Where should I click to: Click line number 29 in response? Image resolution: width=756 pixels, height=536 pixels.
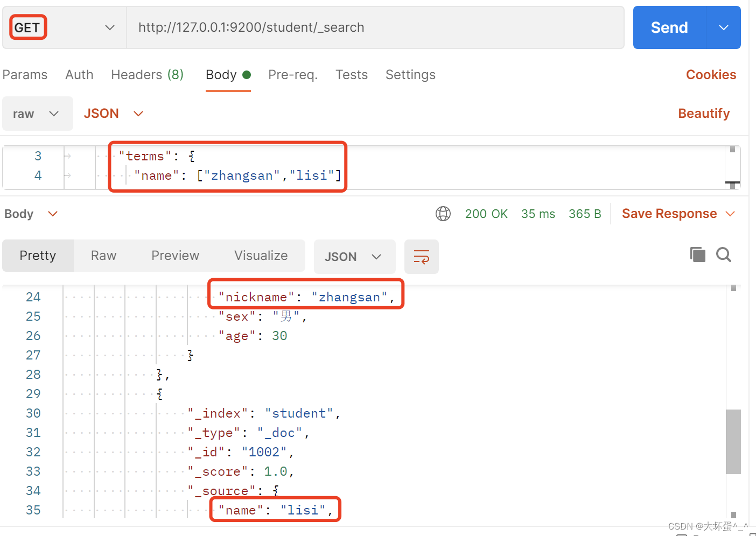[x=33, y=394]
